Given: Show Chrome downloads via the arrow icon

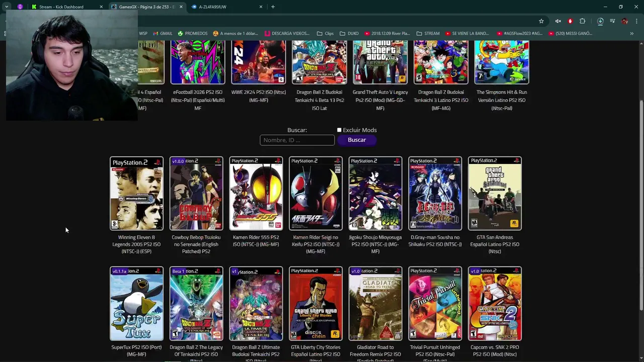Looking at the screenshot, I should tap(600, 21).
